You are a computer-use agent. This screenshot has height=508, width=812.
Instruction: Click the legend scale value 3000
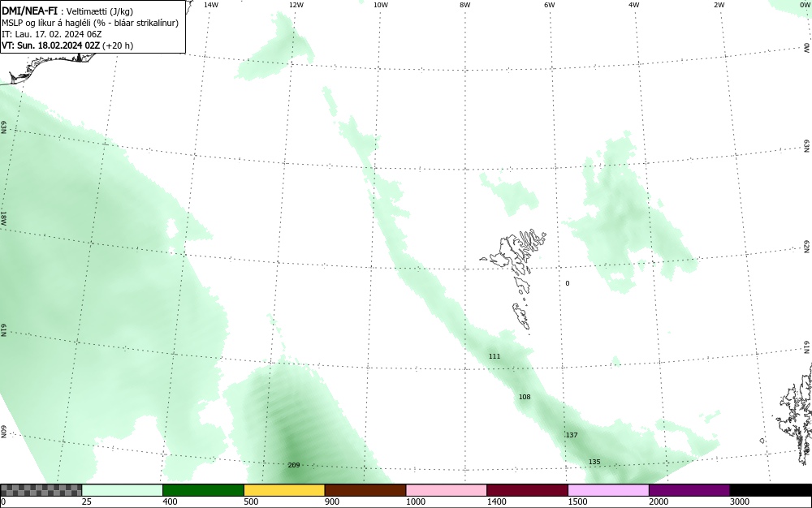tap(740, 502)
